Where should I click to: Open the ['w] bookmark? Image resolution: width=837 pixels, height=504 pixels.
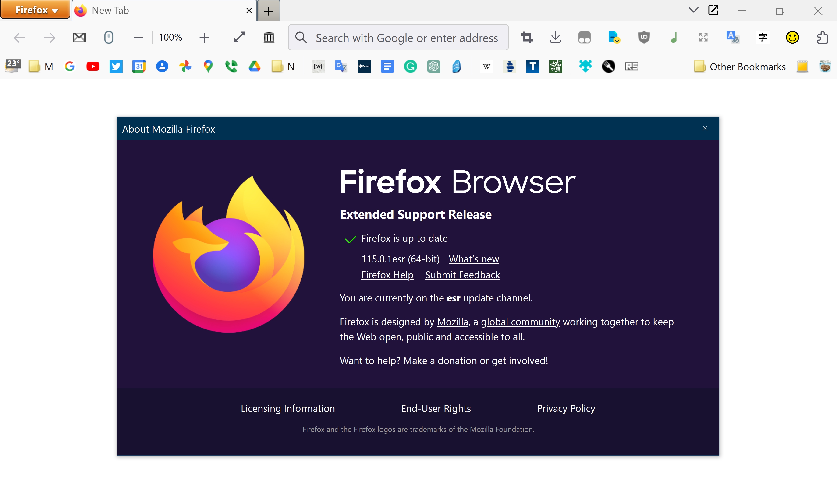(318, 66)
